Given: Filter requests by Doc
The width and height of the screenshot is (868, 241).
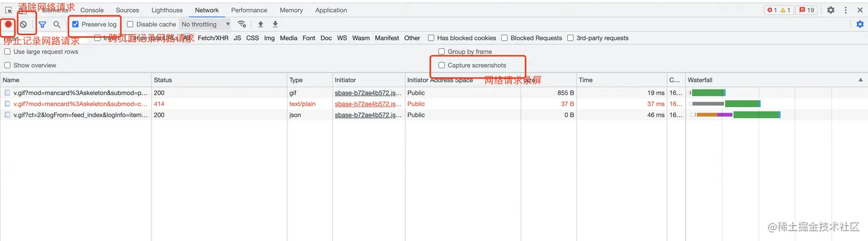Looking at the screenshot, I should (x=326, y=38).
